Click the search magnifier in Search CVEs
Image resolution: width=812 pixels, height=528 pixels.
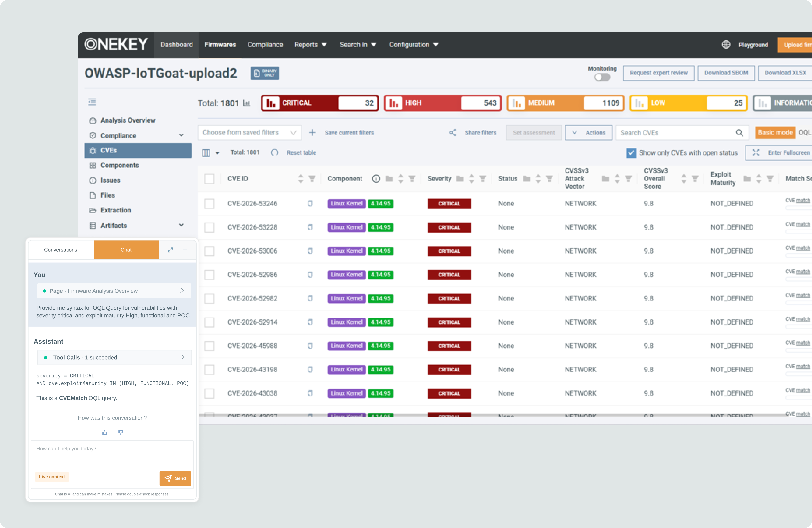pos(739,133)
